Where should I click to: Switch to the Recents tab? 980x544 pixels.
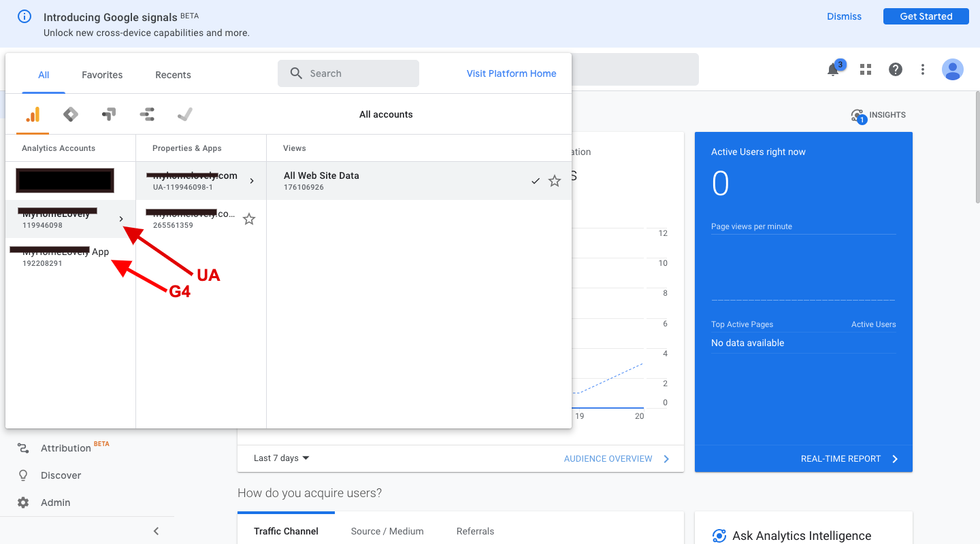tap(173, 75)
